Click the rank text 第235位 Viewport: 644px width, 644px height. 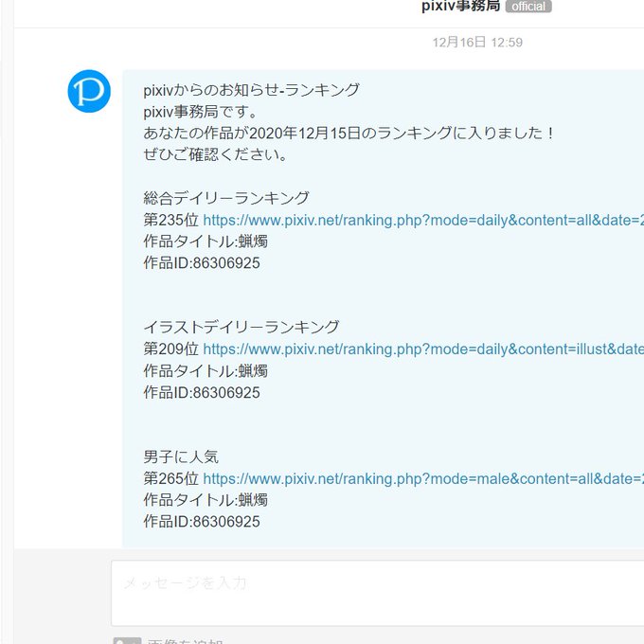(x=170, y=220)
